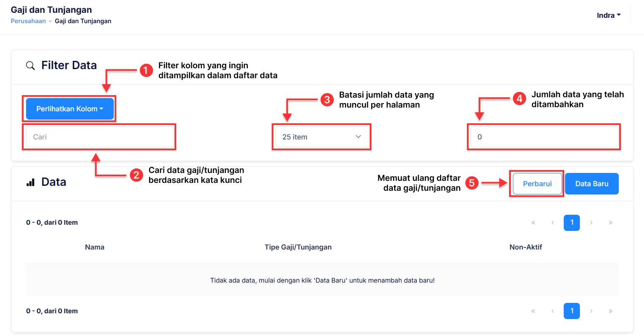Screen dimensions: 644x336
Task: Open the Perlihatkan Kolom column selector
Action: tap(69, 108)
